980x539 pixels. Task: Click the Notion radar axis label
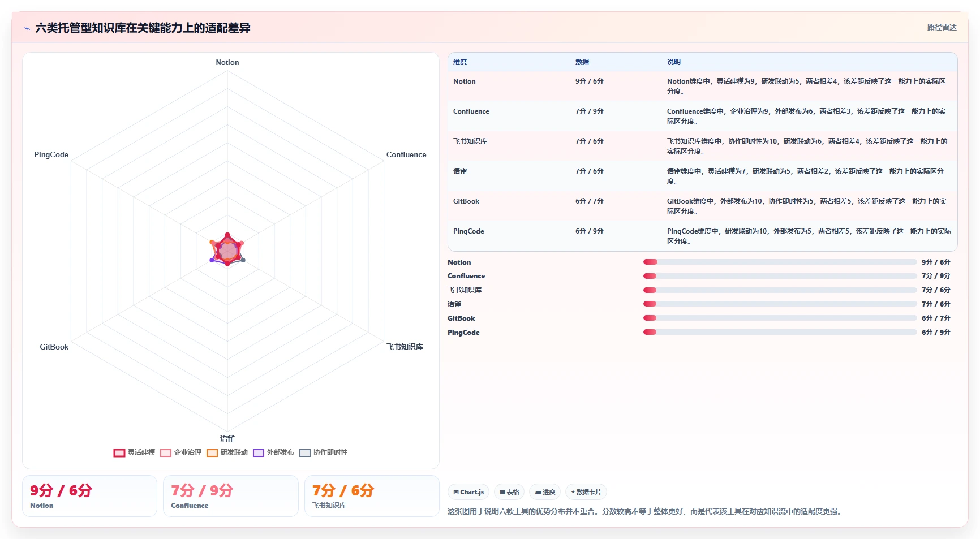[227, 63]
